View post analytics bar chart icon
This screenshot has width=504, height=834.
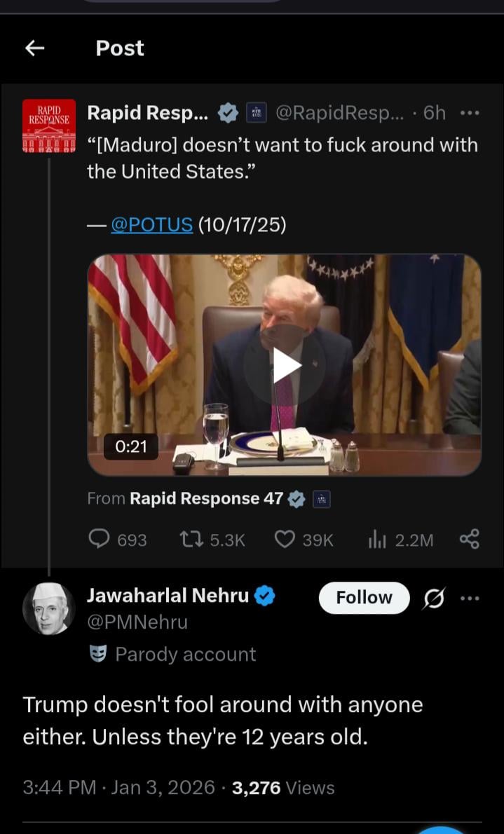tap(376, 539)
